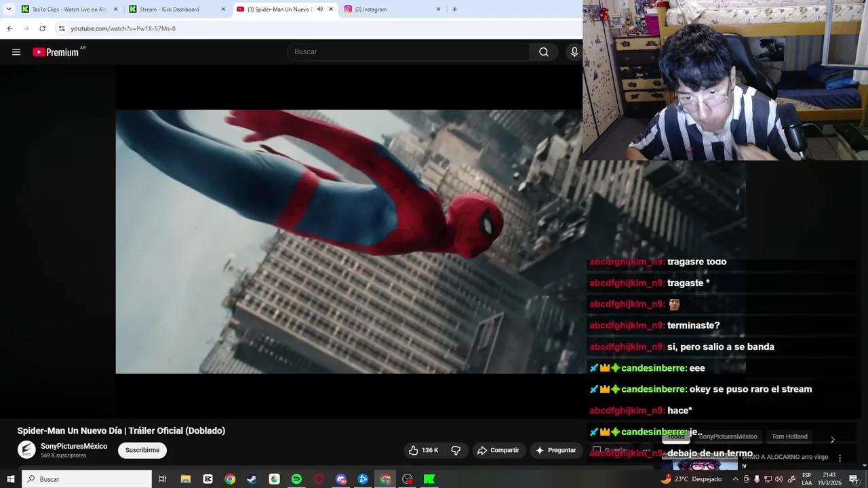Open the Windows notification center

tap(854, 479)
